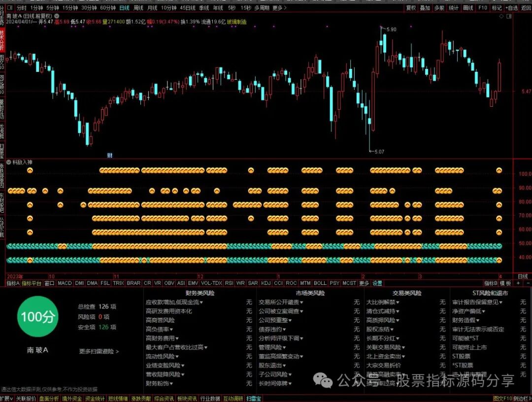This screenshot has height=402, width=532.
Task: Switch to 行业数据 bottom tab
Action: pos(210,399)
